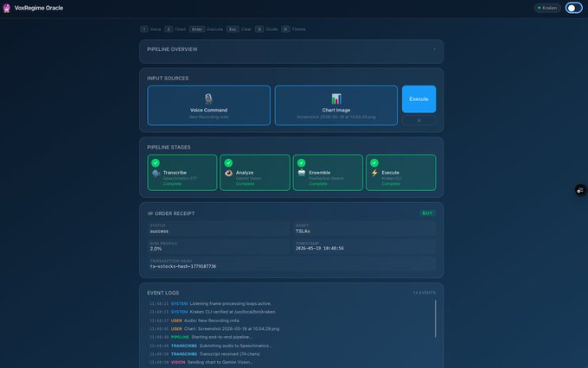Click the Transcribe speech bubble icon
This screenshot has width=588, height=368.
[x=156, y=173]
